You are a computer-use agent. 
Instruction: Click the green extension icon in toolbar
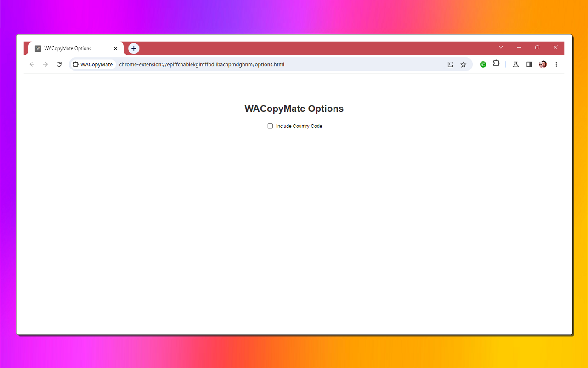coord(483,64)
